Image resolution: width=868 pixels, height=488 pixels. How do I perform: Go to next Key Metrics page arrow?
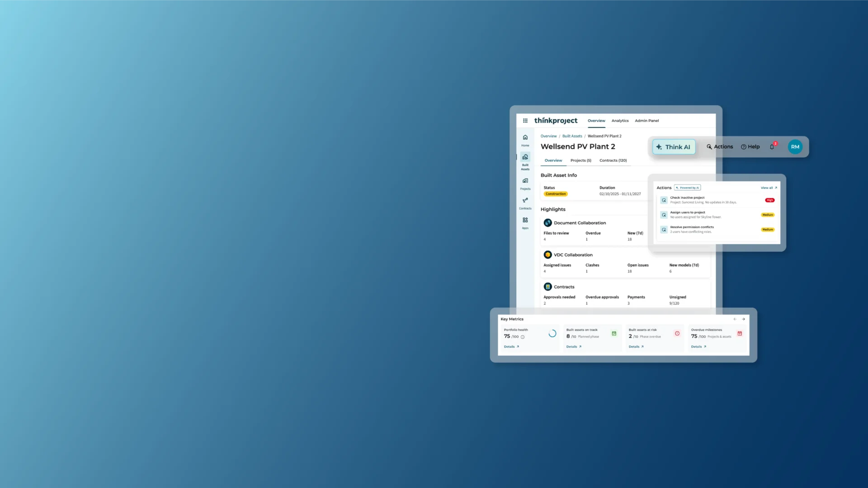coord(743,319)
